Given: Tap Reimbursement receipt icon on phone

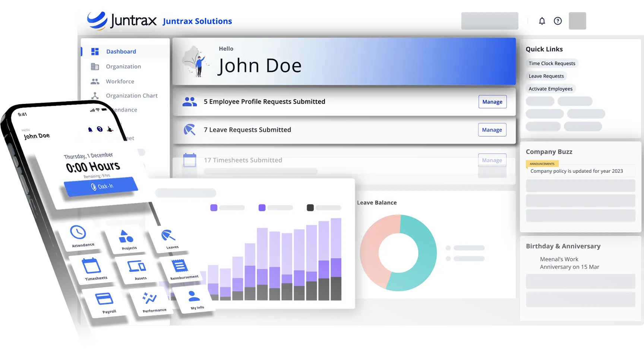Looking at the screenshot, I should (180, 266).
